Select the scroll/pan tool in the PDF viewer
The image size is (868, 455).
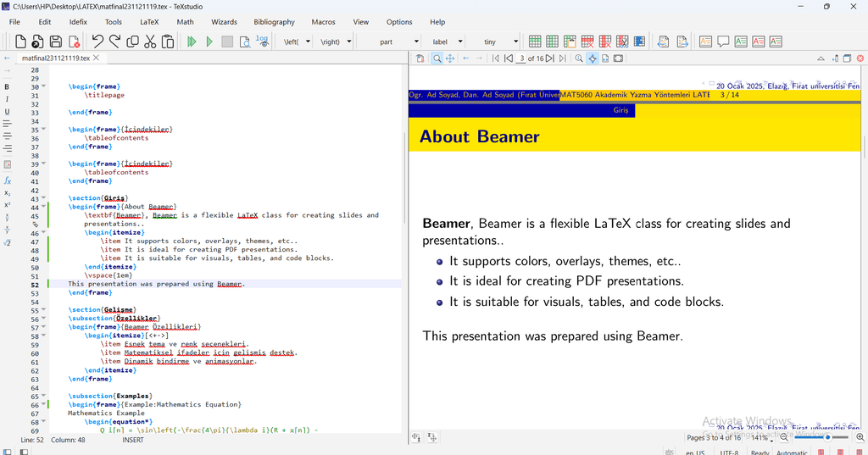pos(450,58)
